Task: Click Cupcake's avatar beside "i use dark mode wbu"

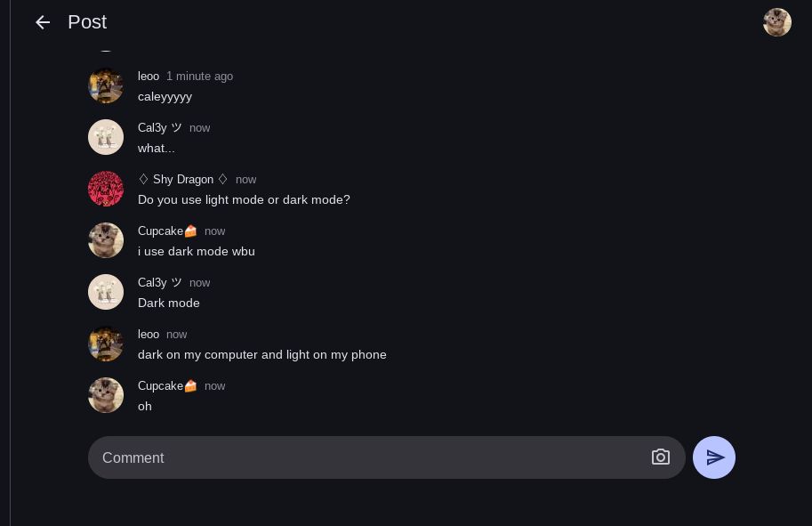Action: tap(106, 240)
